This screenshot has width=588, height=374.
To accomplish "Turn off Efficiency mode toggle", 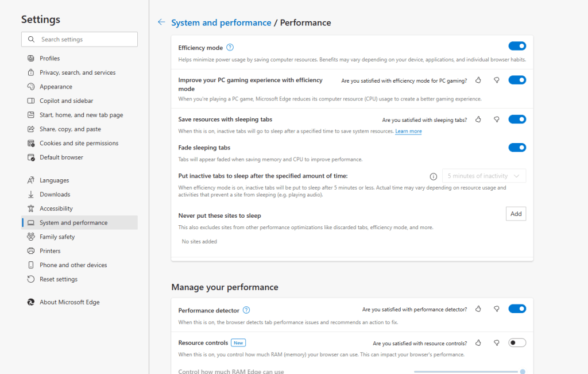I will coord(517,46).
